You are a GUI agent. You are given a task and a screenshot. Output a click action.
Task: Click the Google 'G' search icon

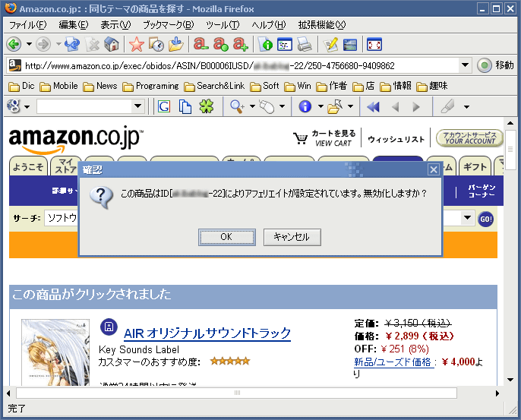164,106
